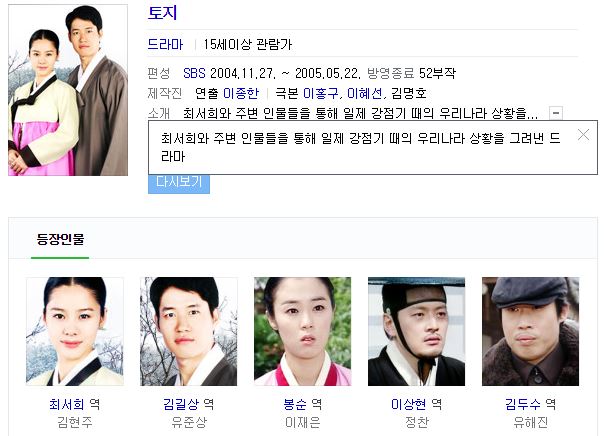Open 최서희 character photo

(75, 331)
